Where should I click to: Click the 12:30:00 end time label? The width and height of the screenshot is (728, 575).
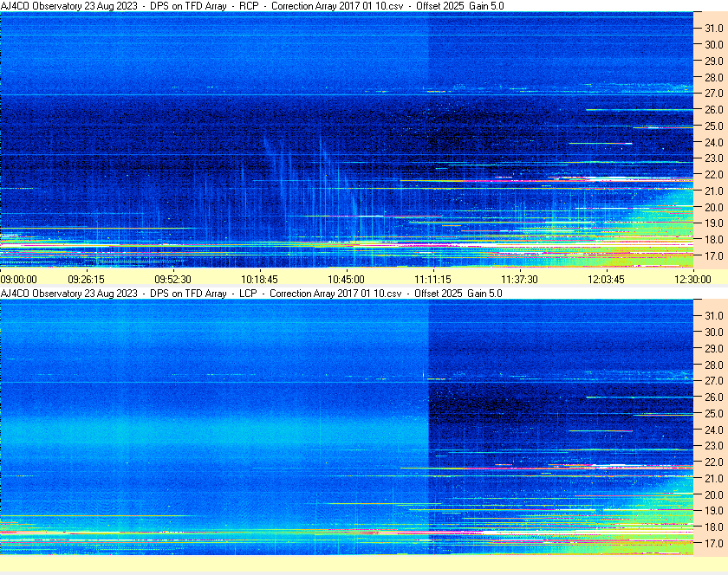[x=692, y=279]
